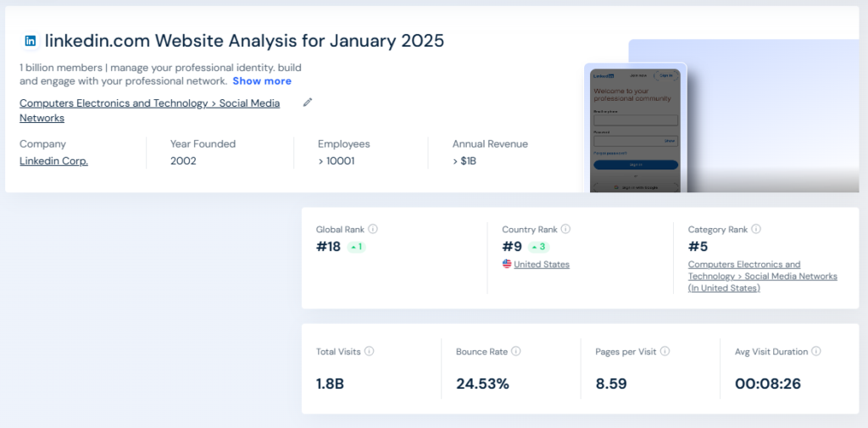Screen dimensions: 868x428
Task: Click the Total Visits label
Action: [338, 352]
